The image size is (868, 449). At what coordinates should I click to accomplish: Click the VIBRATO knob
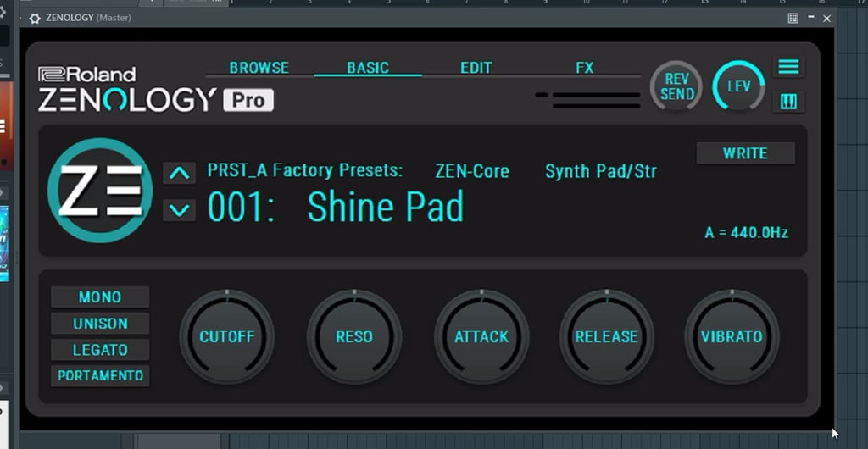point(732,337)
